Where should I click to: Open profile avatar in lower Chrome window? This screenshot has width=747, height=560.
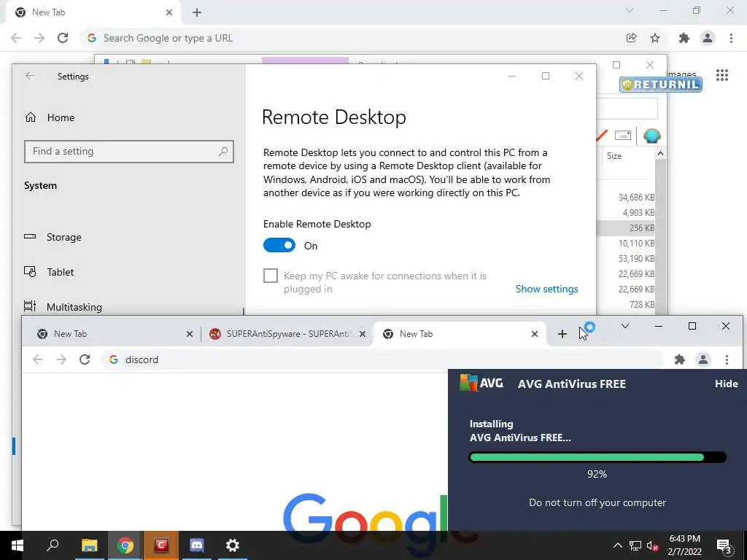tap(703, 359)
